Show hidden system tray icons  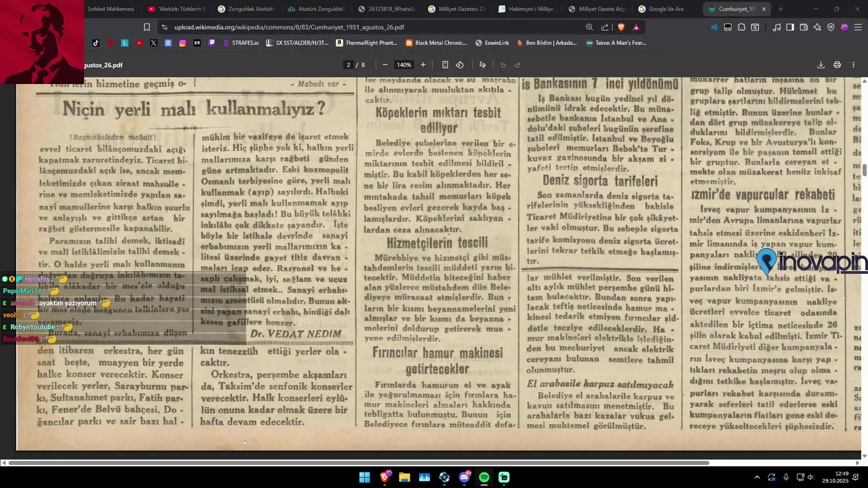pyautogui.click(x=757, y=477)
